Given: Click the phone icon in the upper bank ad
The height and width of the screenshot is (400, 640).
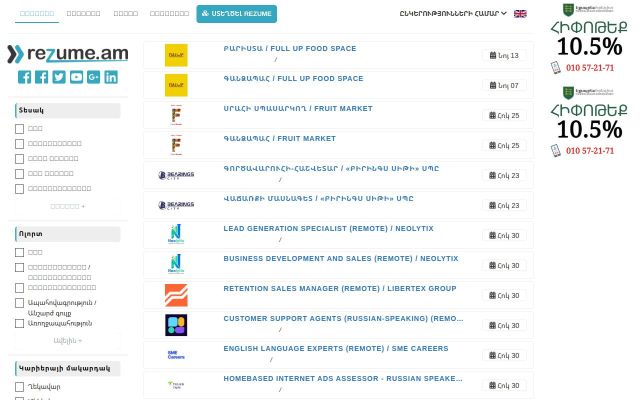Looking at the screenshot, I should point(556,68).
